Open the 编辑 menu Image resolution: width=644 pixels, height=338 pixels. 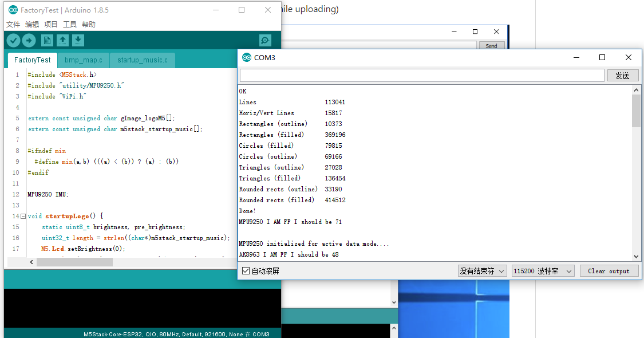coord(32,24)
